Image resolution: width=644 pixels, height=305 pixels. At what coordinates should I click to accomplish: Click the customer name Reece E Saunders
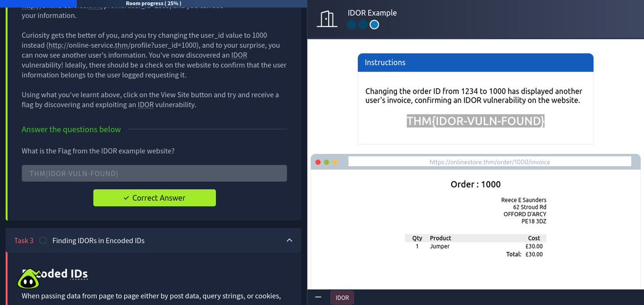tap(524, 200)
